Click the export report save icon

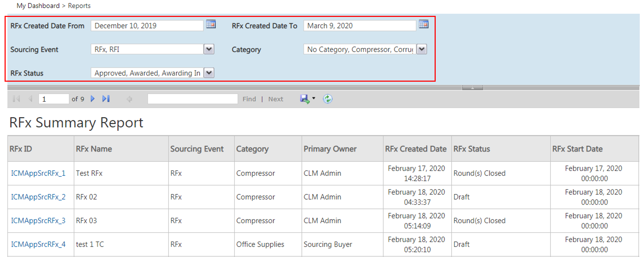click(x=305, y=99)
